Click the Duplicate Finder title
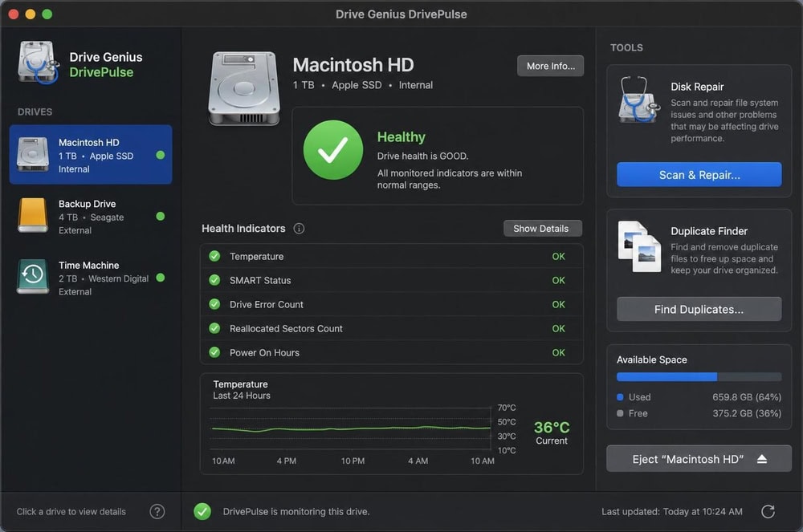The height and width of the screenshot is (532, 803). (709, 231)
